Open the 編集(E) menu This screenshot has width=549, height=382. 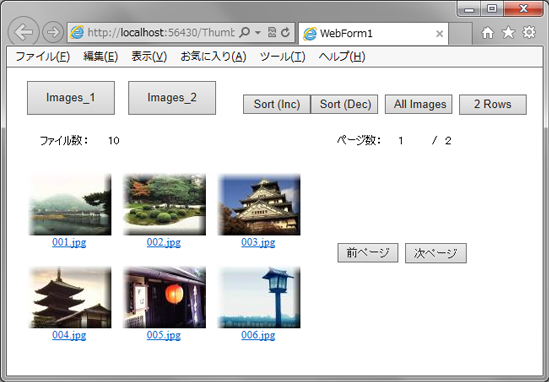(100, 56)
